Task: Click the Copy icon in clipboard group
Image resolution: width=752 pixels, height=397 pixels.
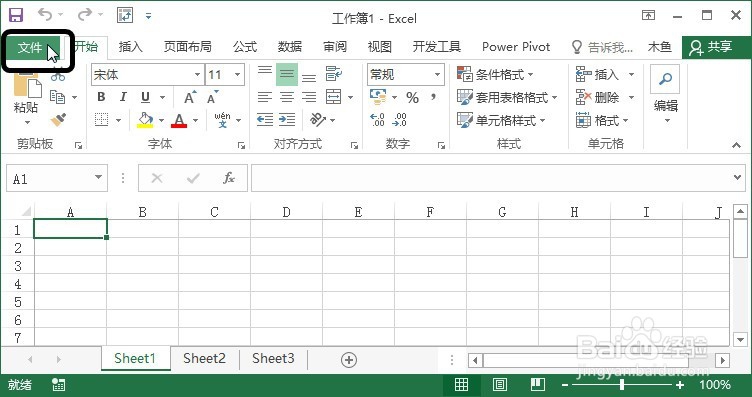Action: pyautogui.click(x=58, y=97)
